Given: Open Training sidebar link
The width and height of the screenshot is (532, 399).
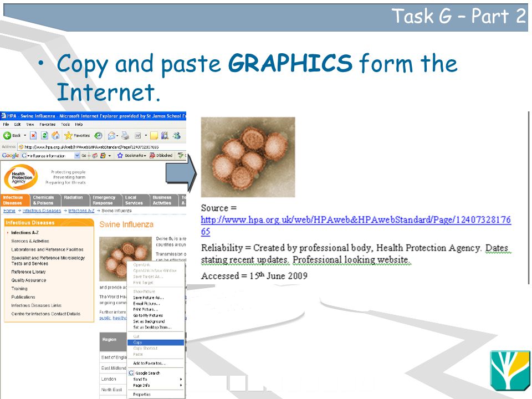Looking at the screenshot, I should [x=19, y=289].
